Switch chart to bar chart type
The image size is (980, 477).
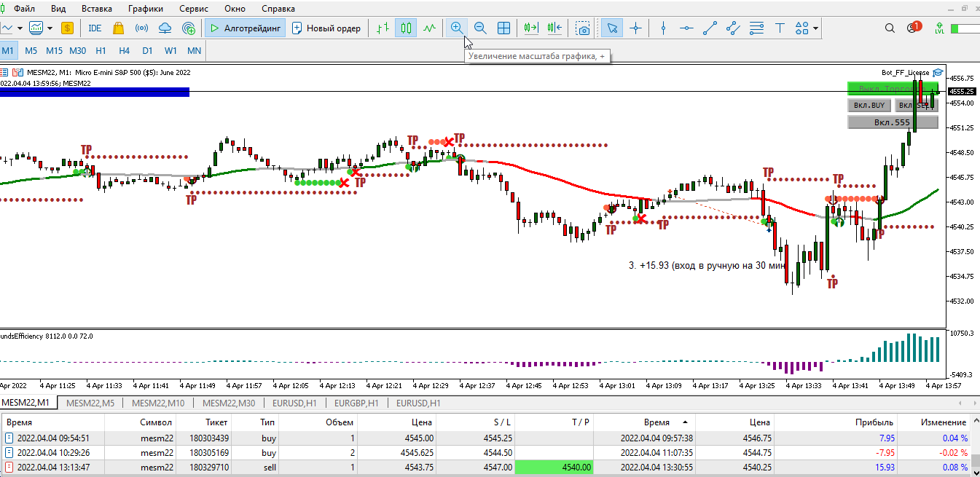click(x=383, y=28)
